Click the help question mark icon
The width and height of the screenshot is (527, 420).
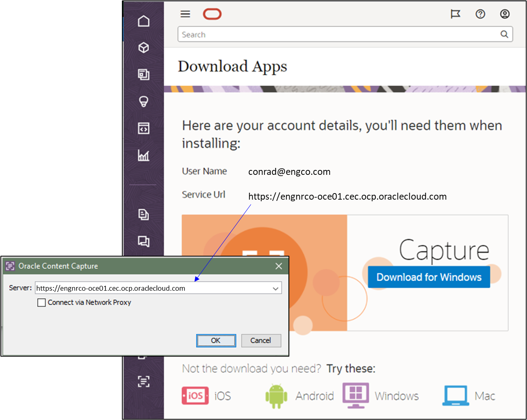coord(480,14)
